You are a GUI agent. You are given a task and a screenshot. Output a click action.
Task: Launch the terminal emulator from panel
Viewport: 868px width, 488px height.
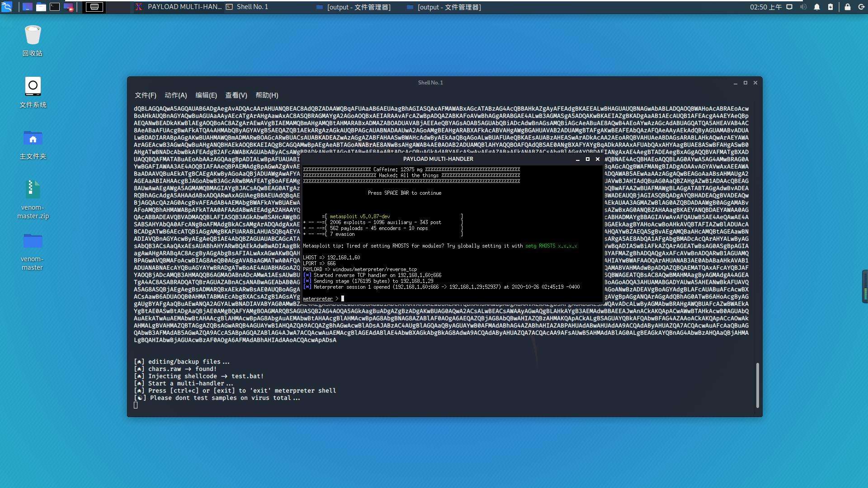point(55,7)
